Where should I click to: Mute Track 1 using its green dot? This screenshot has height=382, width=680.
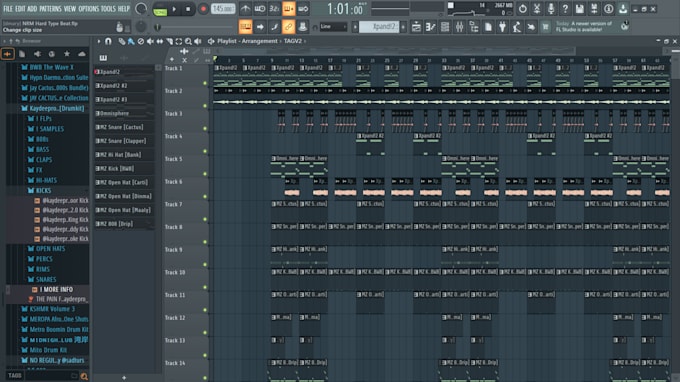tap(205, 83)
